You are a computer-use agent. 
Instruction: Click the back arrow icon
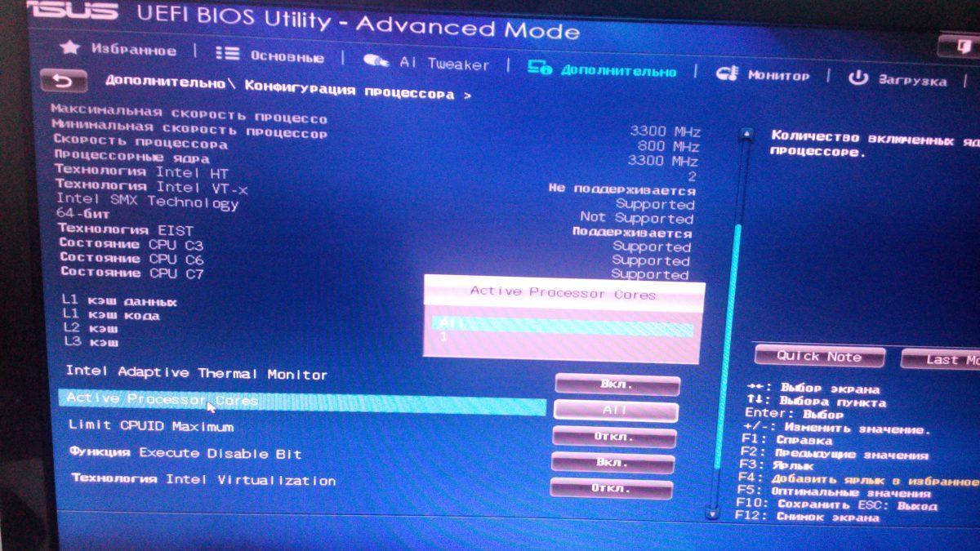63,81
